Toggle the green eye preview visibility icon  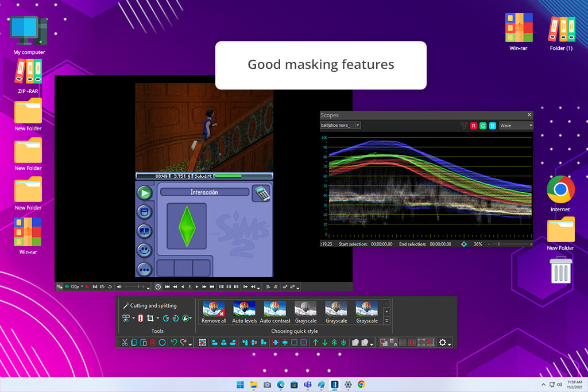67,287
